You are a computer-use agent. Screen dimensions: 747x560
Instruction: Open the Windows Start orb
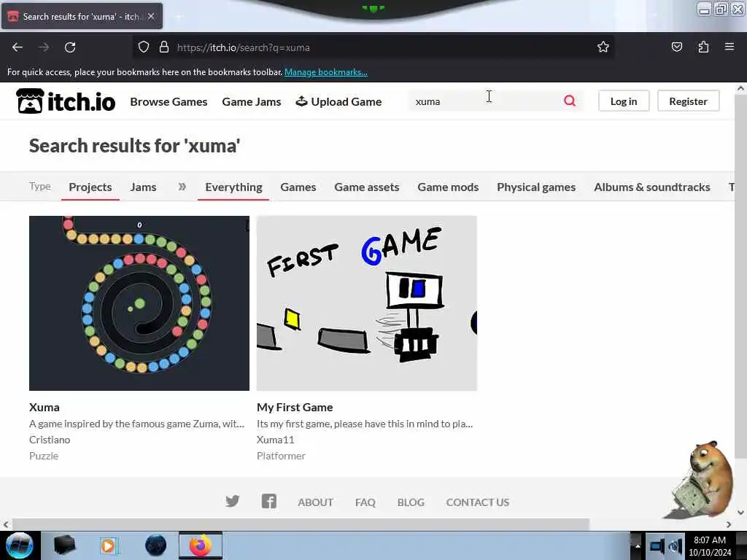(x=19, y=545)
